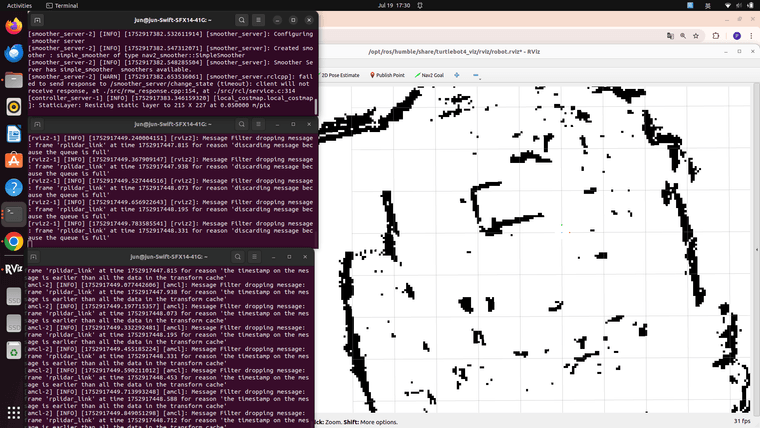This screenshot has width=760, height=428.
Task: Open the Chrome extensions puzzle icon
Action: [716, 36]
